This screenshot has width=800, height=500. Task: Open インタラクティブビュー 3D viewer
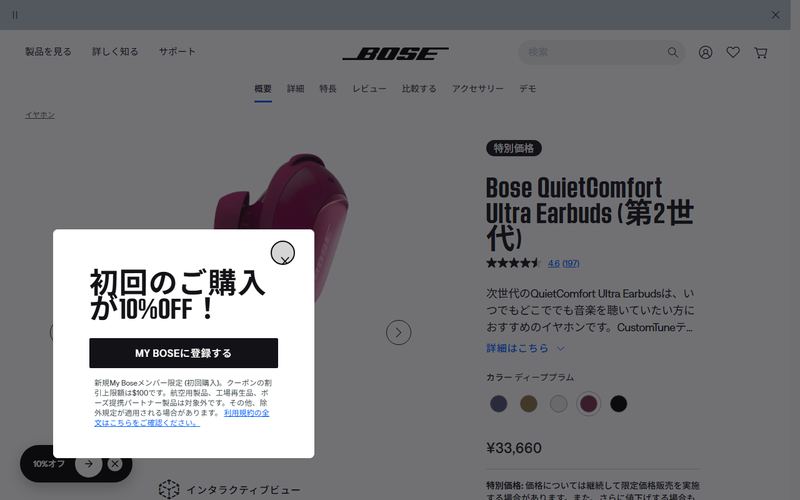(x=229, y=490)
